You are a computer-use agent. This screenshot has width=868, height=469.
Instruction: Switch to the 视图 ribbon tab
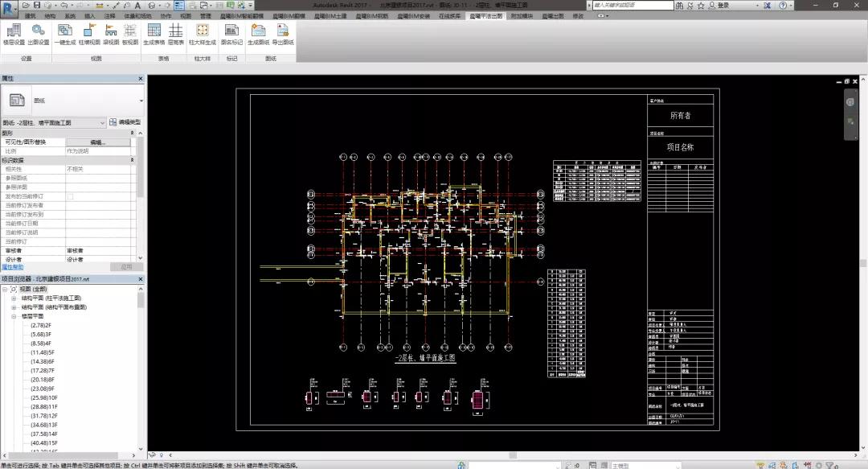click(x=186, y=16)
